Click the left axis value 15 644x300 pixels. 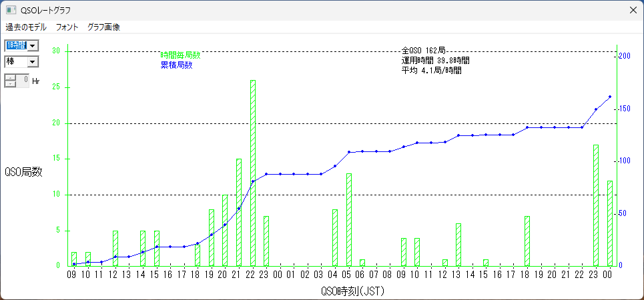(x=56, y=159)
